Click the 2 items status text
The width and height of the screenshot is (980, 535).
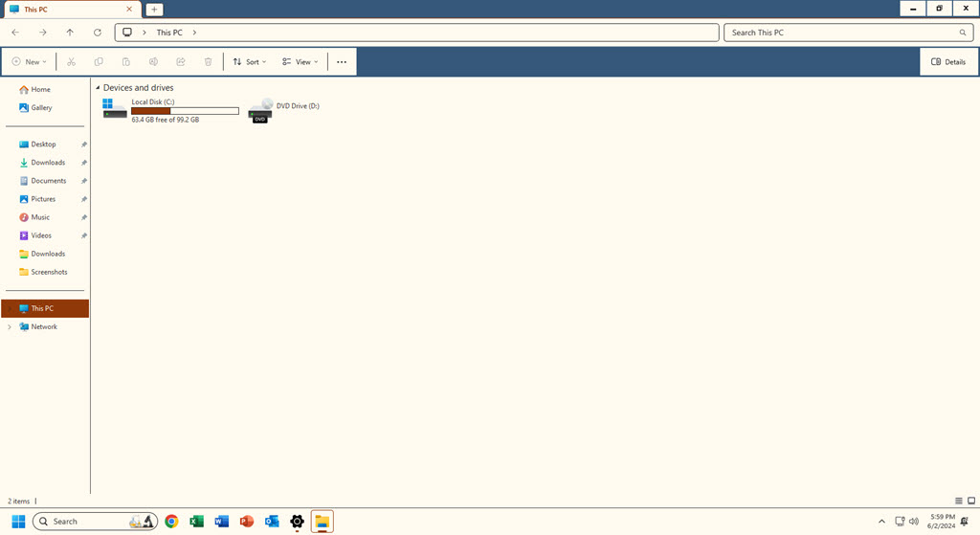click(x=19, y=502)
